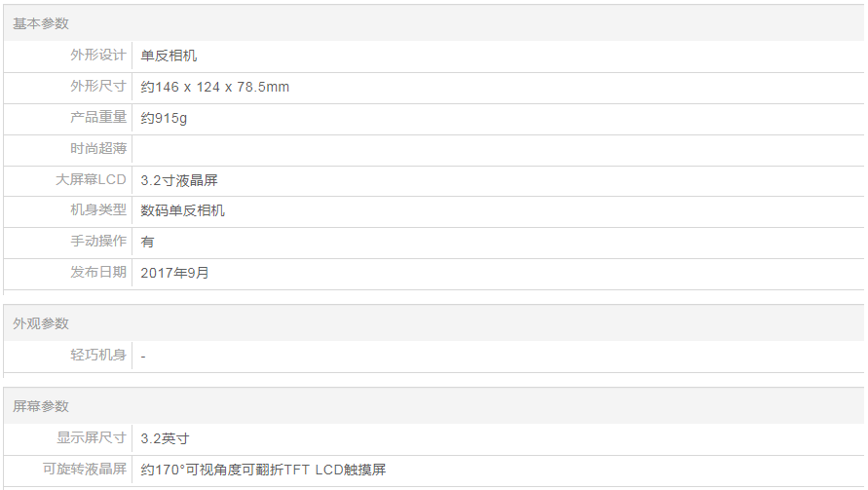Select the 大屏幕LCD label

[x=91, y=180]
